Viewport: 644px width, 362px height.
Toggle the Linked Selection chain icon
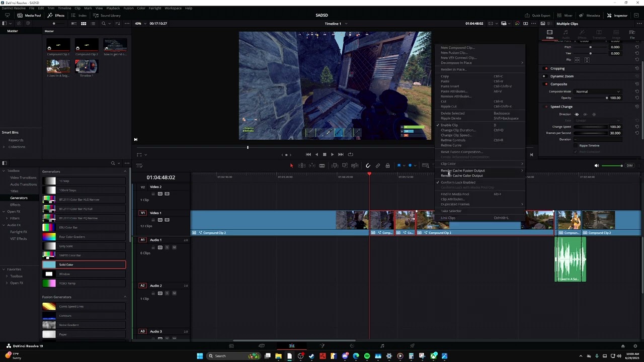point(378,165)
